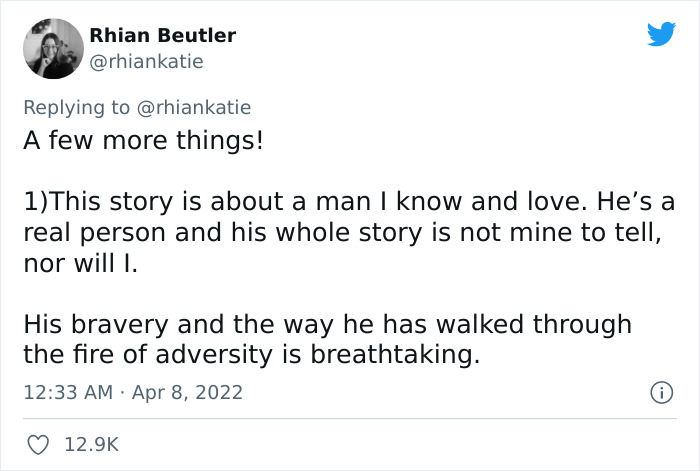
Task: Click the Twitter bird logo
Action: [x=661, y=35]
